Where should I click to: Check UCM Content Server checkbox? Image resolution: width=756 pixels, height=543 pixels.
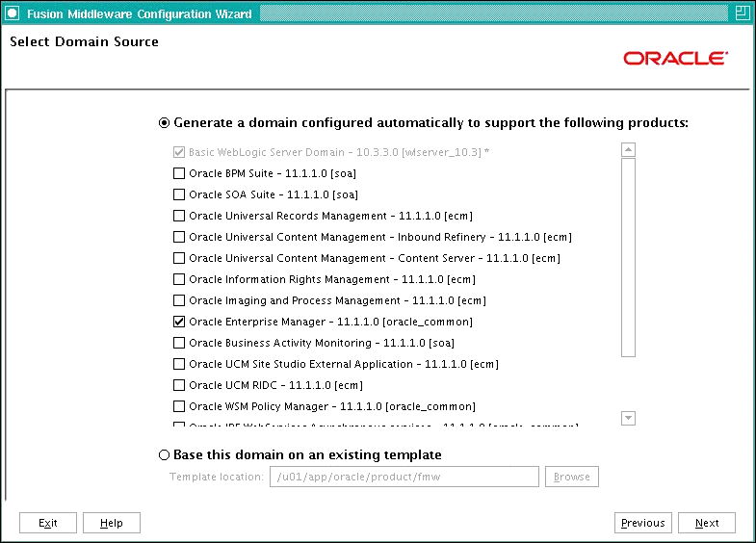pyautogui.click(x=179, y=258)
